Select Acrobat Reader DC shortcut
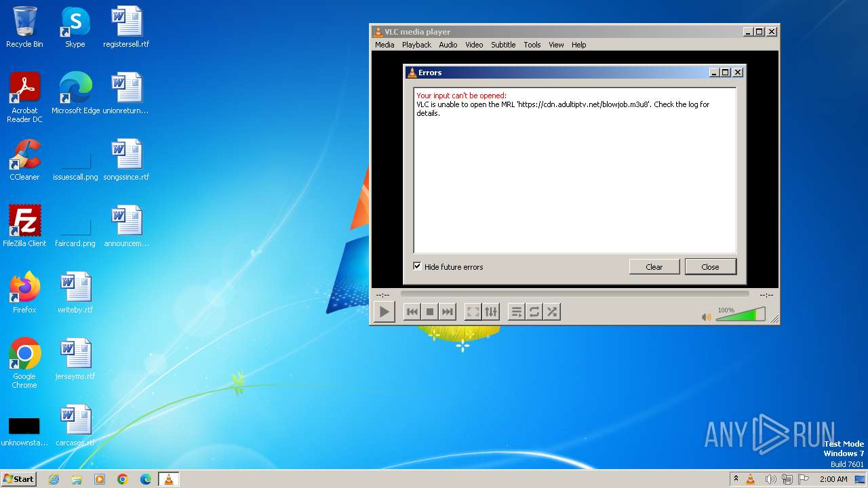Image resolution: width=868 pixels, height=488 pixels. click(x=24, y=98)
